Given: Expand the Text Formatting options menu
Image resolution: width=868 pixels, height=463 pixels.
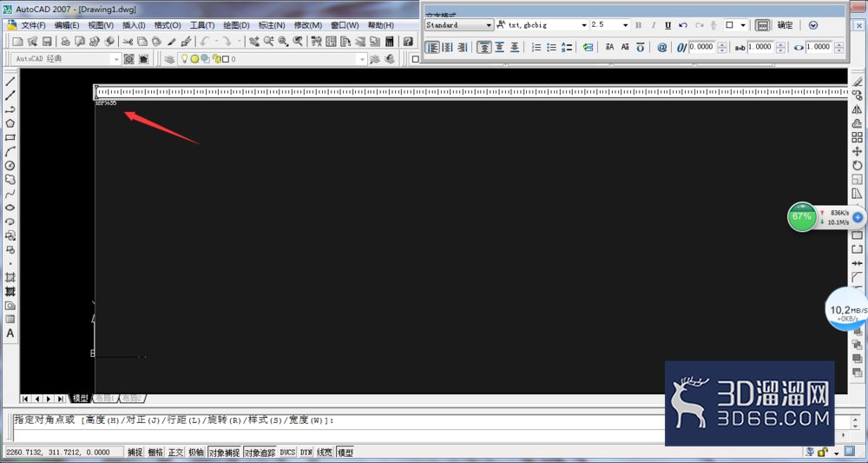Looking at the screenshot, I should click(813, 25).
